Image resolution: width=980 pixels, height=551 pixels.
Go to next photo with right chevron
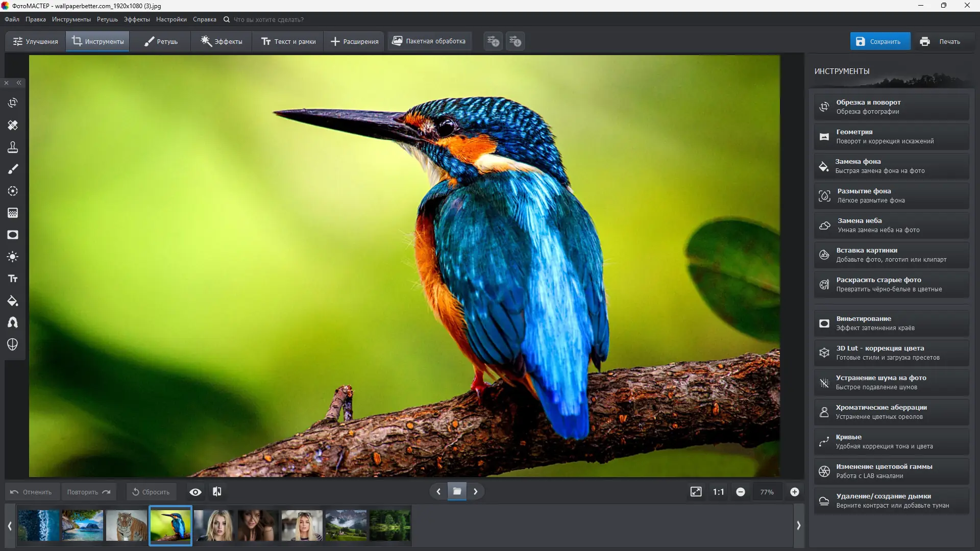(476, 491)
